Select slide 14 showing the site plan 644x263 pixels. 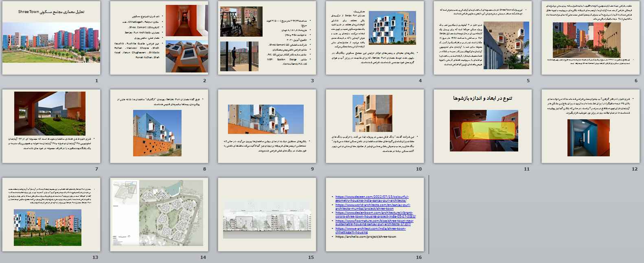159,215
